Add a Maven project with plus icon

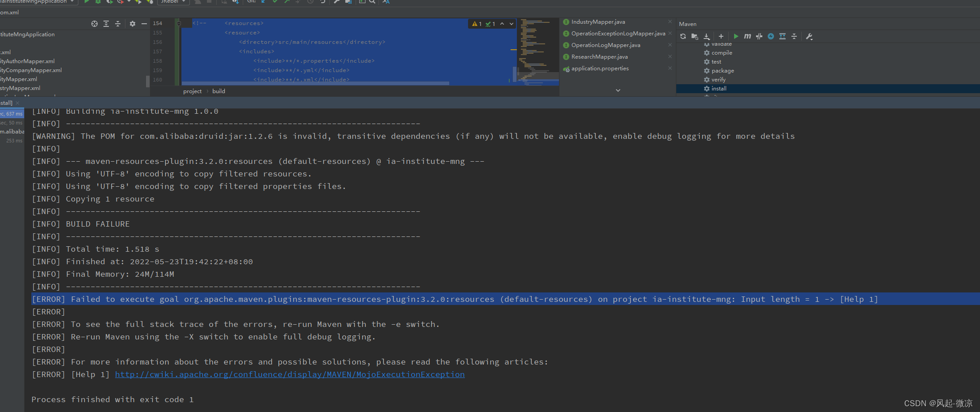[721, 36]
